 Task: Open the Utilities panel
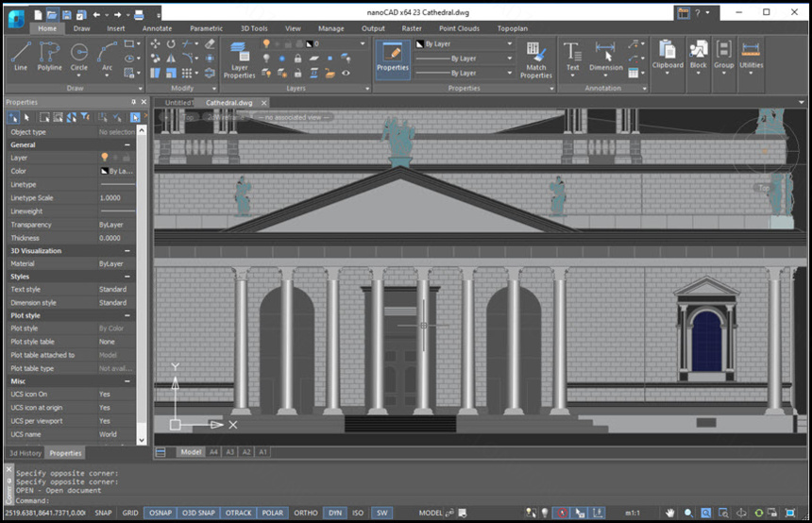point(751,57)
